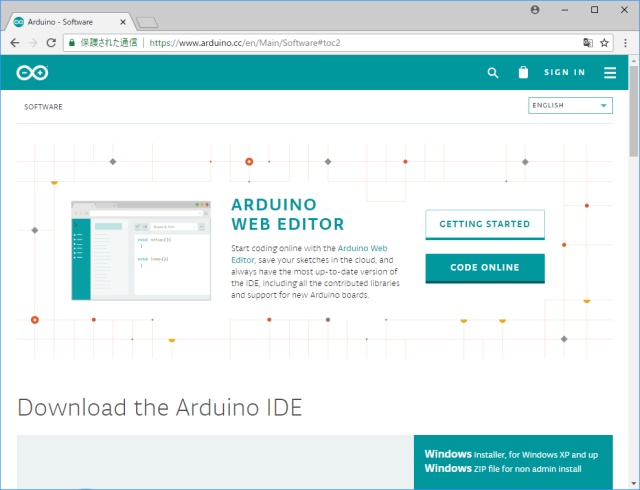Click the ARDUINO WEB EDITOR heading
640x490 pixels.
click(288, 214)
